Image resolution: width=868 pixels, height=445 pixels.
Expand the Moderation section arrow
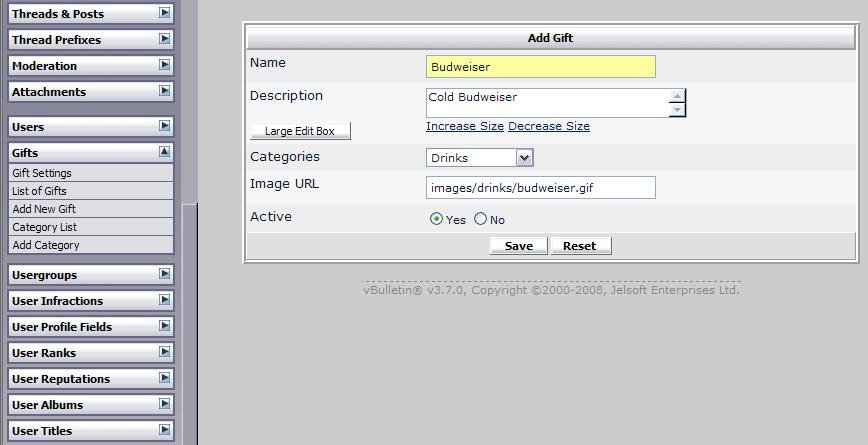tap(164, 65)
